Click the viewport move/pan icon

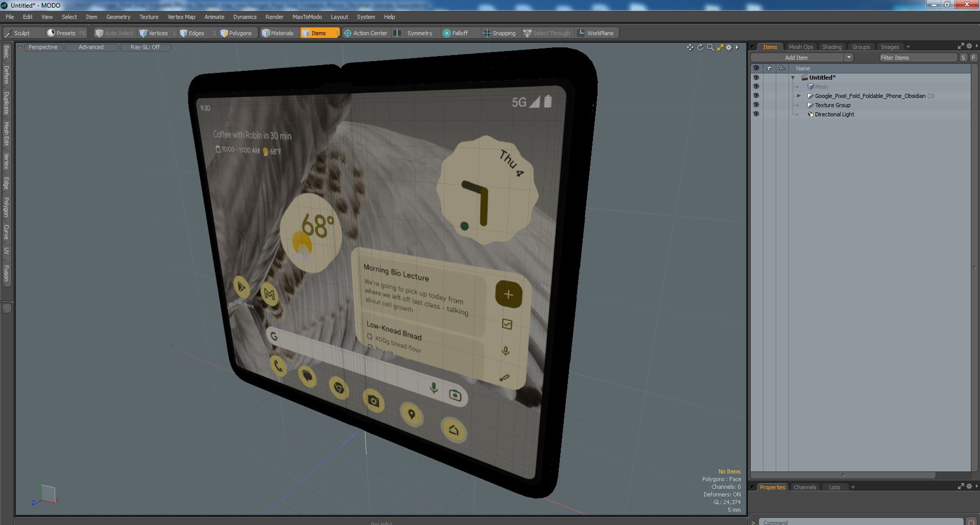tap(690, 47)
